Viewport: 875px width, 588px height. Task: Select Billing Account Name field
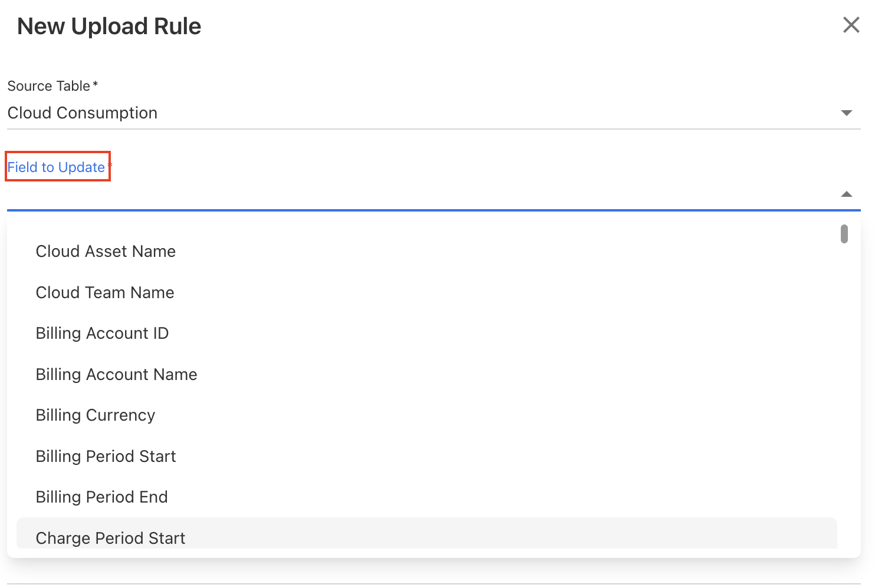(116, 375)
